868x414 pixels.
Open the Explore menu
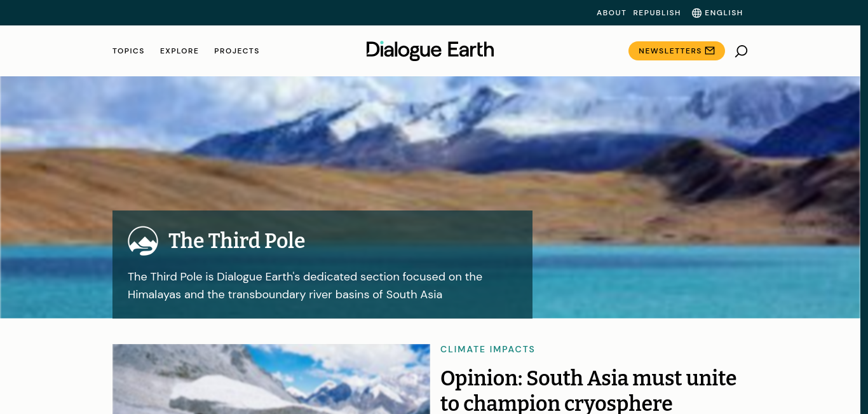click(179, 51)
